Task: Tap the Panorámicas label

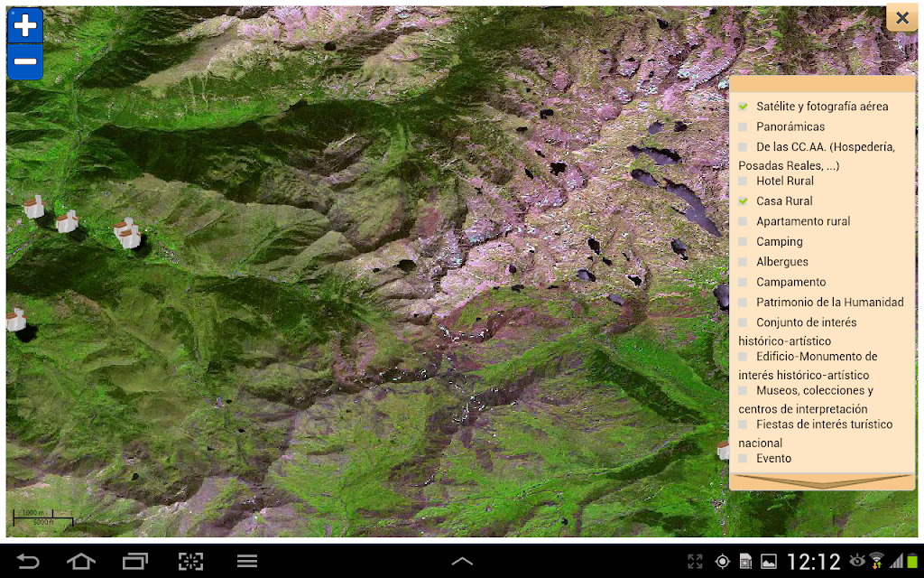Action: tap(790, 126)
